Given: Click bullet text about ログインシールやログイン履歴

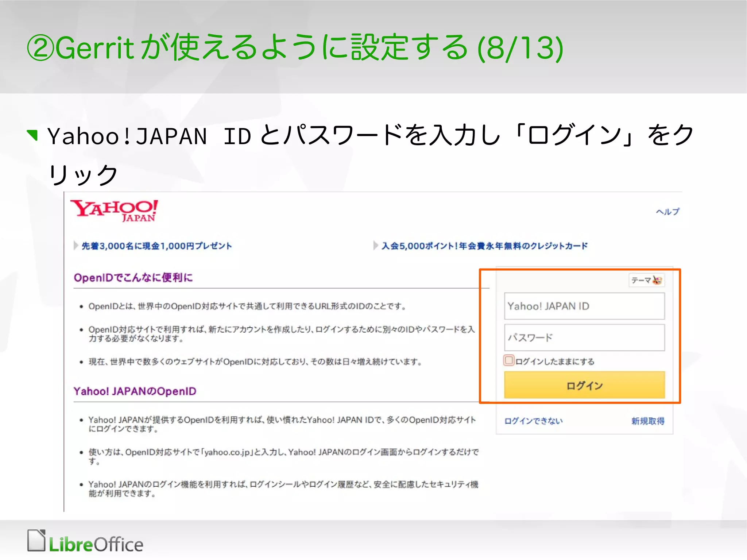Looking at the screenshot, I should click(283, 488).
